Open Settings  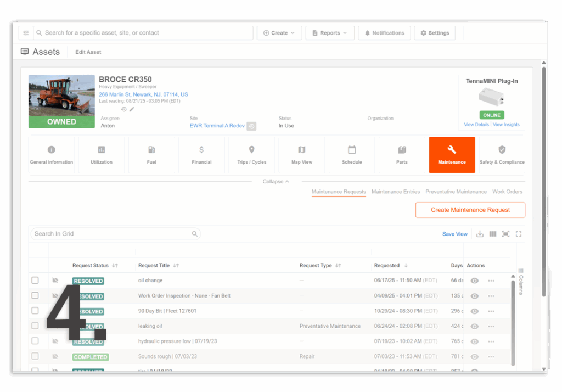(435, 33)
